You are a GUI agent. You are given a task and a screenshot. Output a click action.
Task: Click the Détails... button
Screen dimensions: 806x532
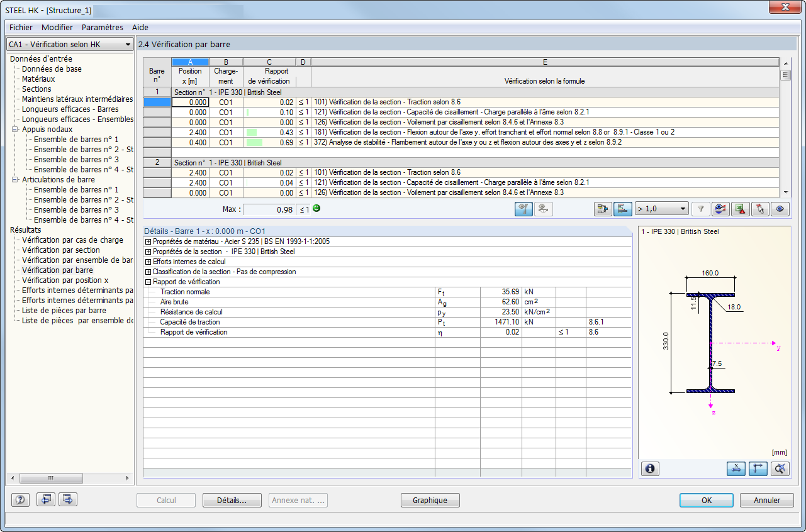pyautogui.click(x=232, y=501)
